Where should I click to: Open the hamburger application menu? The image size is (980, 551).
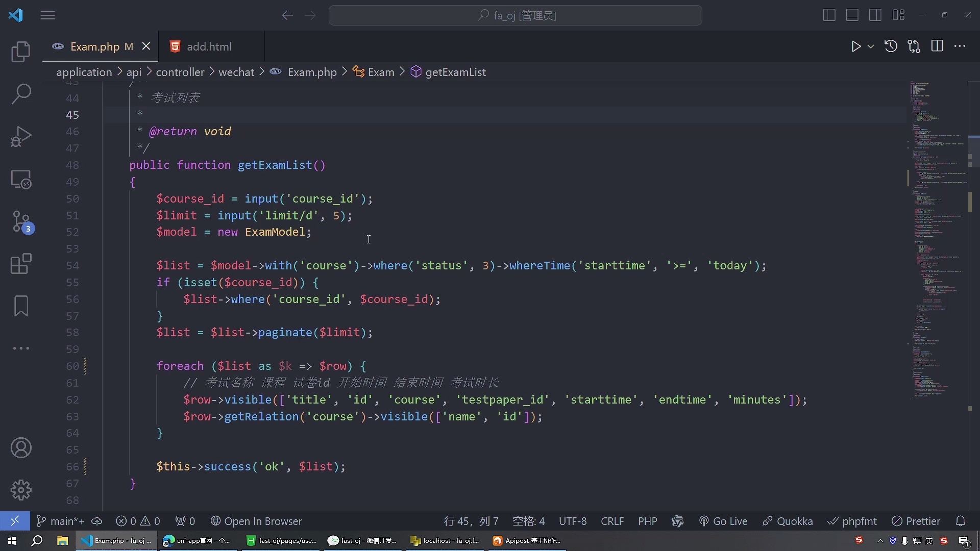[47, 15]
